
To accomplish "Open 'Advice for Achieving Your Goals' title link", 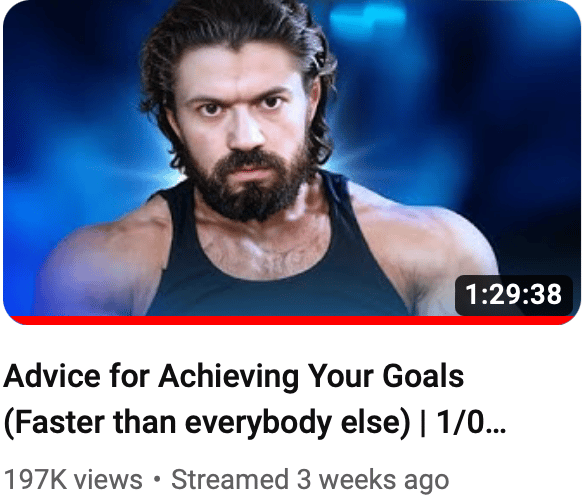I will pyautogui.click(x=234, y=376).
